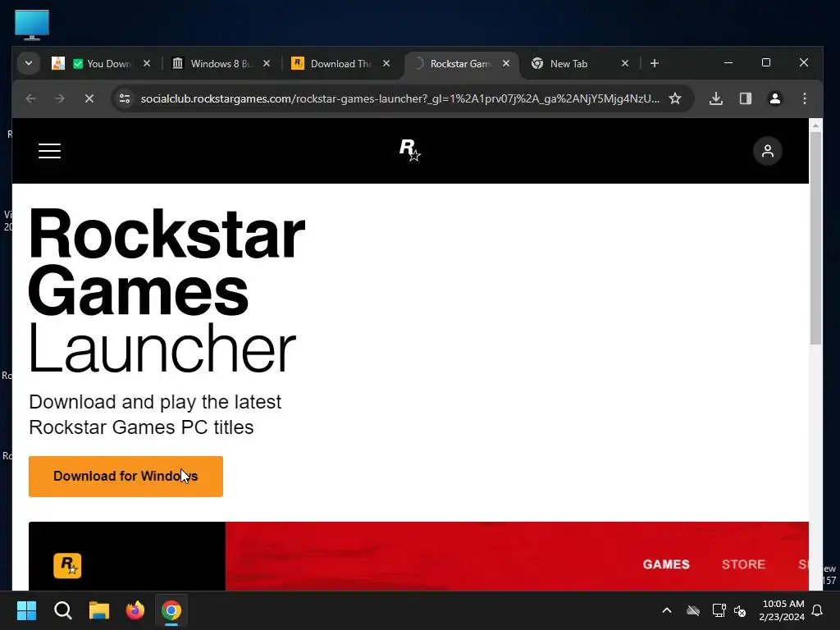Stop loading the page
This screenshot has height=630, width=840.
click(x=89, y=98)
